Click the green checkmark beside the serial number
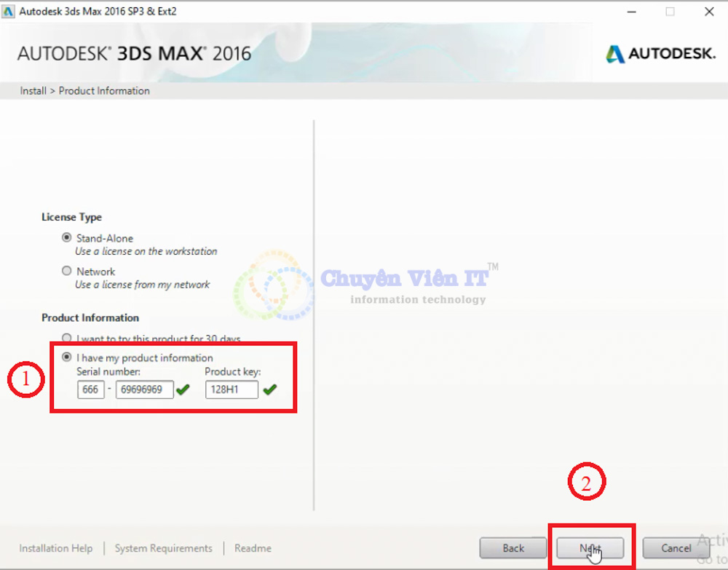 coord(183,389)
